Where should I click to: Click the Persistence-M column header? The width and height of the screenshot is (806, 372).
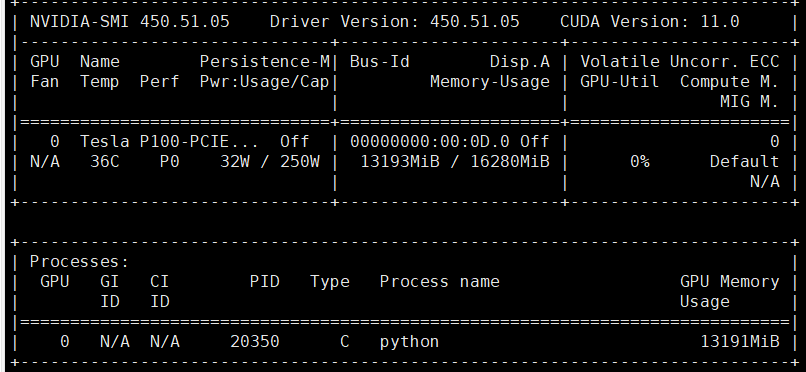[x=265, y=62]
